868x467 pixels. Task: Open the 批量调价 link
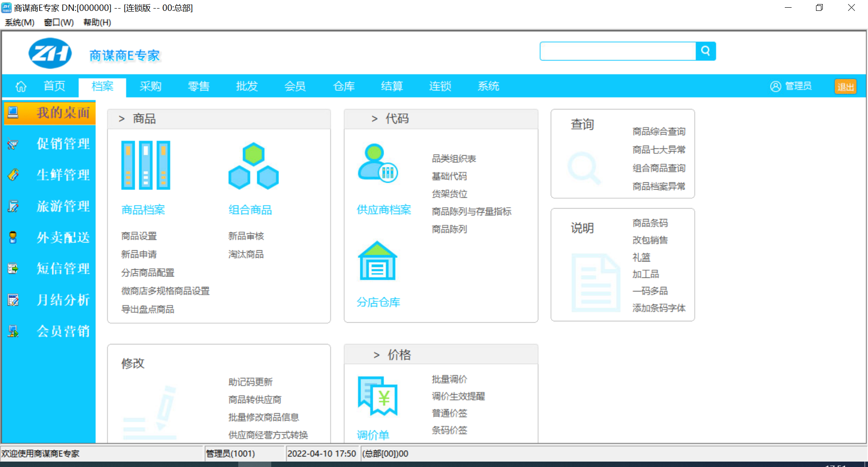(449, 379)
